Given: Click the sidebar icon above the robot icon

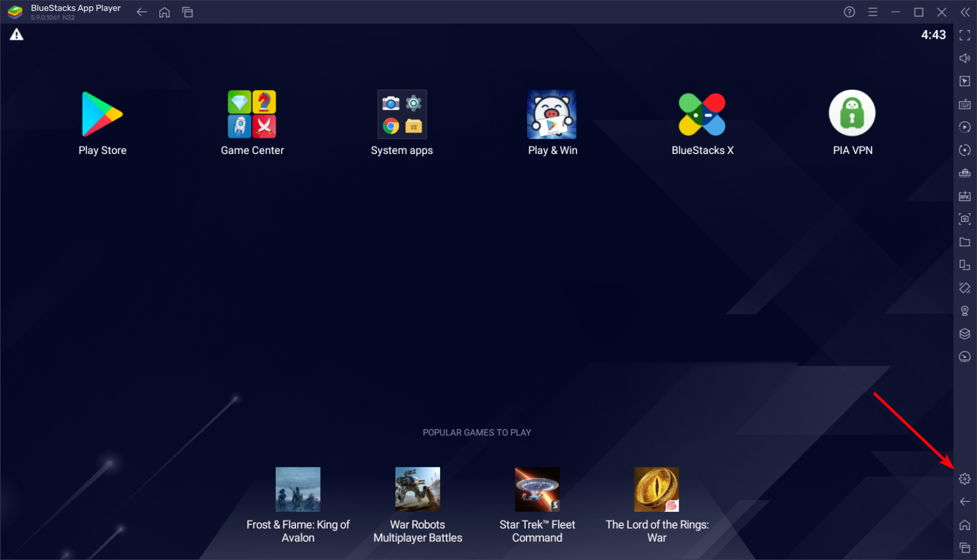Looking at the screenshot, I should (x=965, y=150).
